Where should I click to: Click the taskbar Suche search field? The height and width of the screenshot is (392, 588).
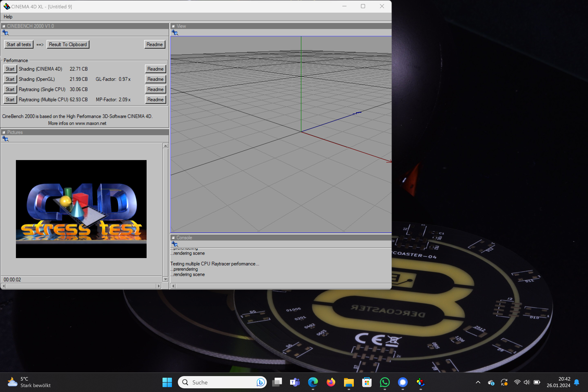[x=223, y=382]
